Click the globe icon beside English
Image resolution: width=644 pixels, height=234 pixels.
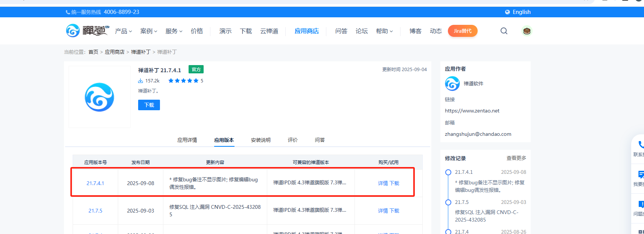[507, 12]
